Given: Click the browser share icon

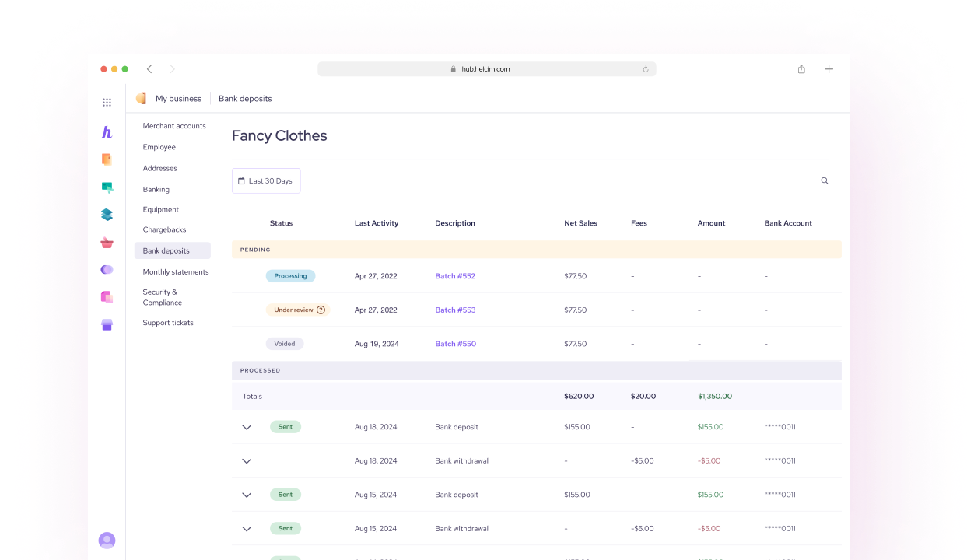Looking at the screenshot, I should click(x=801, y=69).
